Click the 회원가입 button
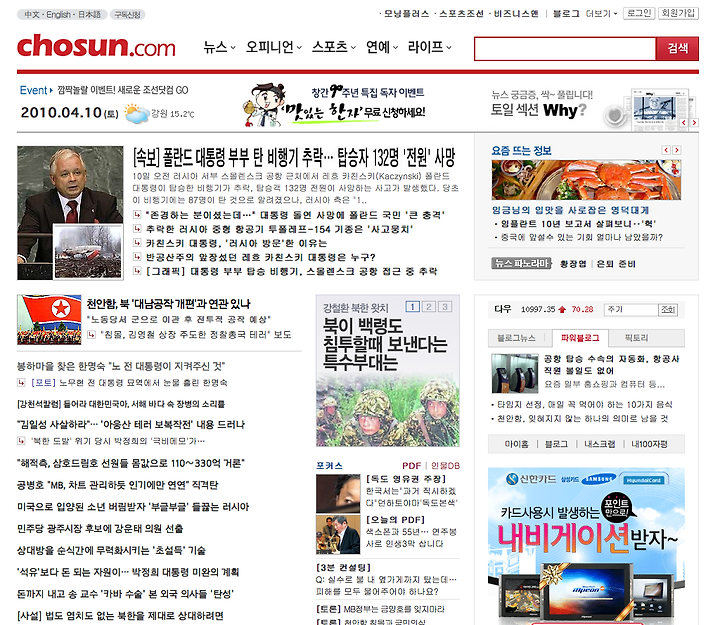This screenshot has height=625, width=720. [x=678, y=13]
